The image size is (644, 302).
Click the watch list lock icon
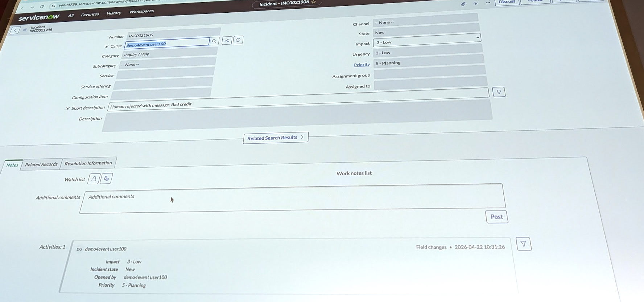click(x=94, y=179)
